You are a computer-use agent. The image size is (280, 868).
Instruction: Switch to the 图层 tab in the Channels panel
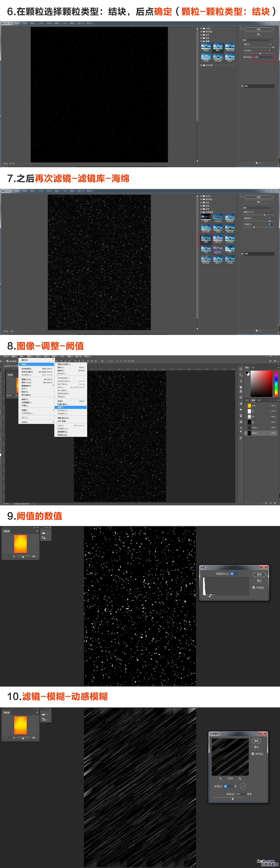247,400
